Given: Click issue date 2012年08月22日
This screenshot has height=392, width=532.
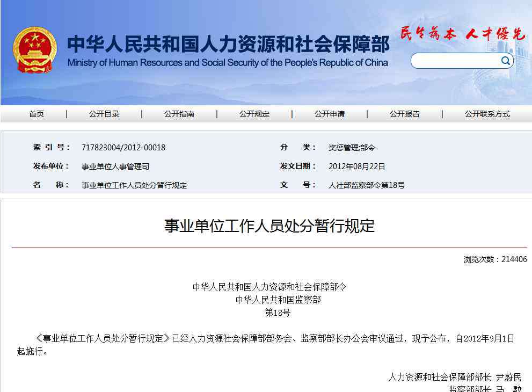Looking at the screenshot, I should [356, 166].
